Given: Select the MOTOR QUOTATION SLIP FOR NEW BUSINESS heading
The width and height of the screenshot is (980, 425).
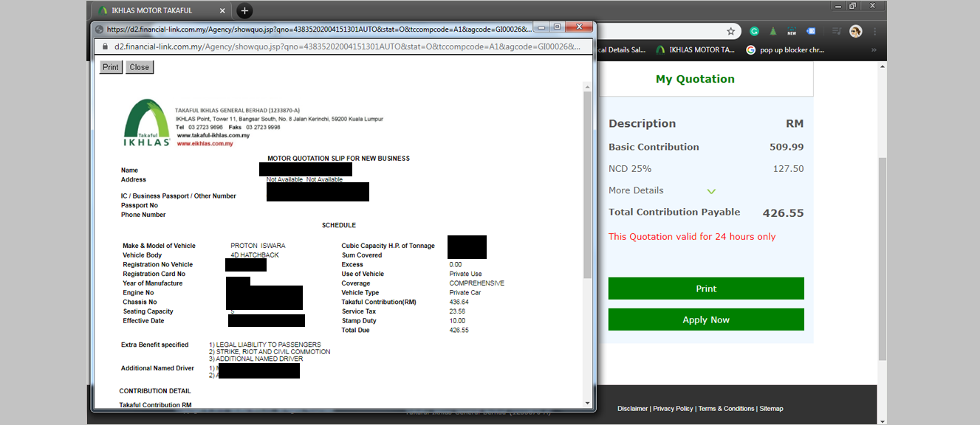Looking at the screenshot, I should [338, 159].
